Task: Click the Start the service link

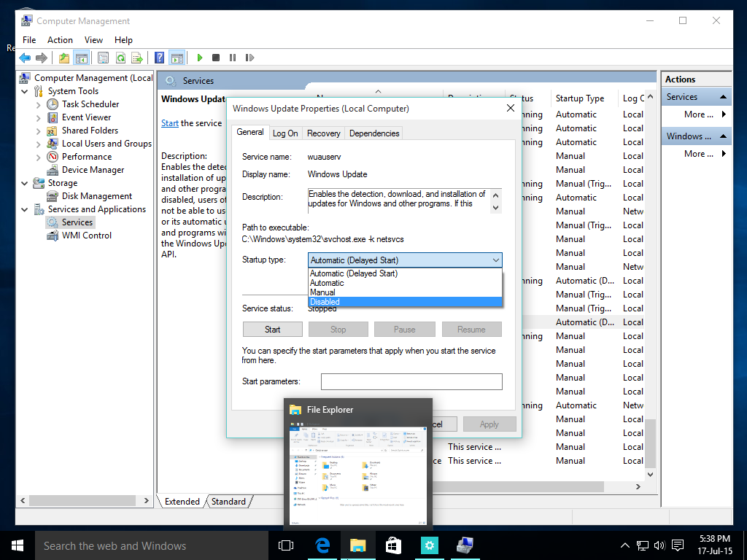Action: click(169, 123)
